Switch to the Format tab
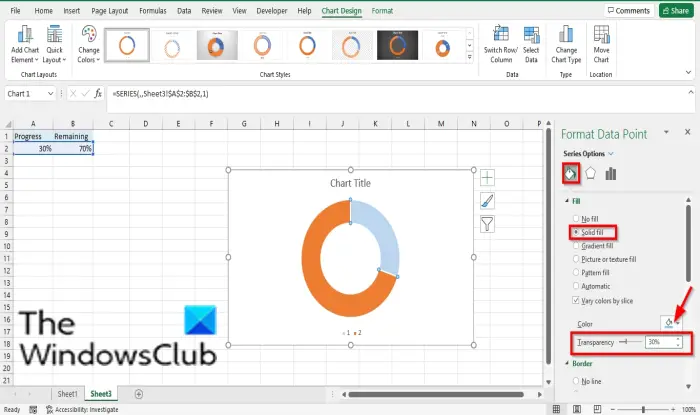700x415 pixels. (382, 11)
